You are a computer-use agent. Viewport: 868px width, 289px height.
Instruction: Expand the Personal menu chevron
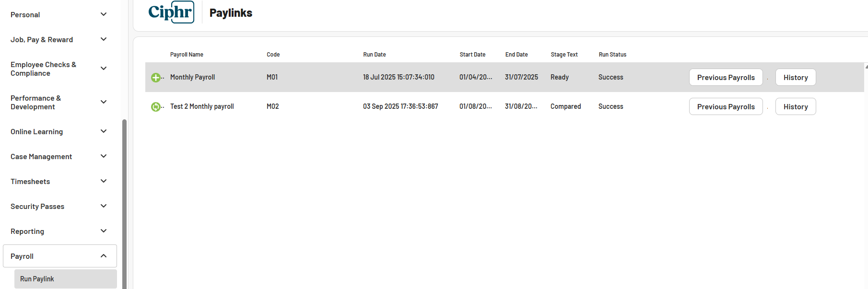pyautogui.click(x=104, y=14)
